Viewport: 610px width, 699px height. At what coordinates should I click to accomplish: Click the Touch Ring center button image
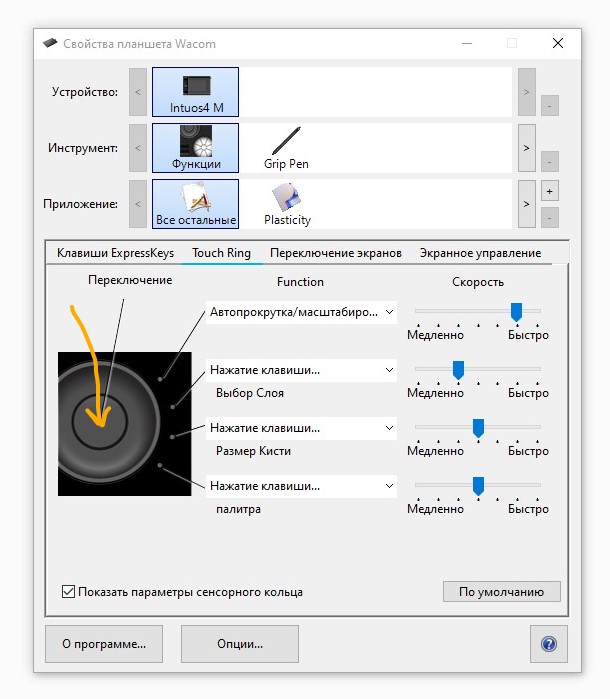pyautogui.click(x=100, y=421)
